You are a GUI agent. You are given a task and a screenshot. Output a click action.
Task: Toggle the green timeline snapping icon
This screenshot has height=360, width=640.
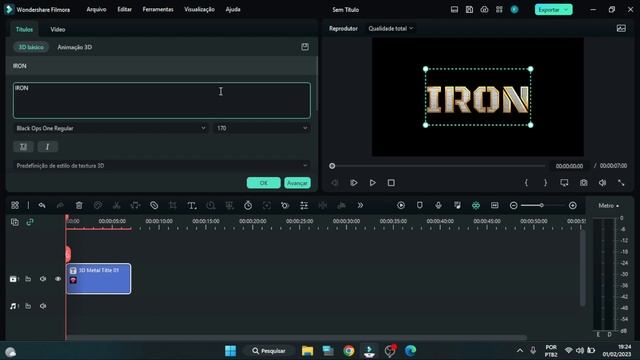pyautogui.click(x=476, y=205)
